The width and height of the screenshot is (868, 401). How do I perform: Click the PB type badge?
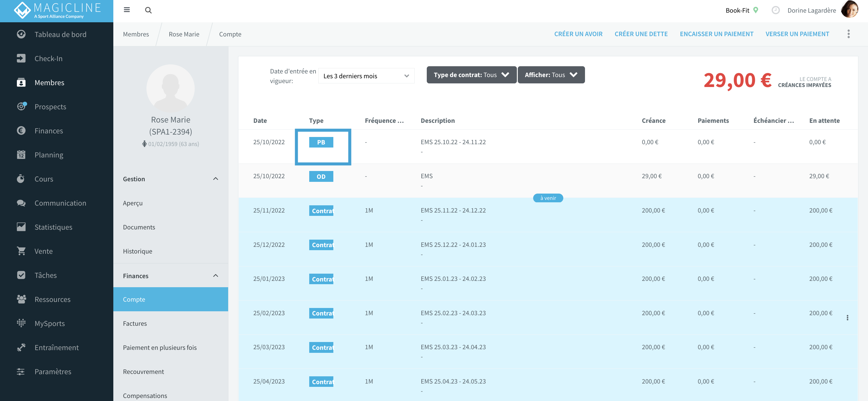tap(321, 142)
